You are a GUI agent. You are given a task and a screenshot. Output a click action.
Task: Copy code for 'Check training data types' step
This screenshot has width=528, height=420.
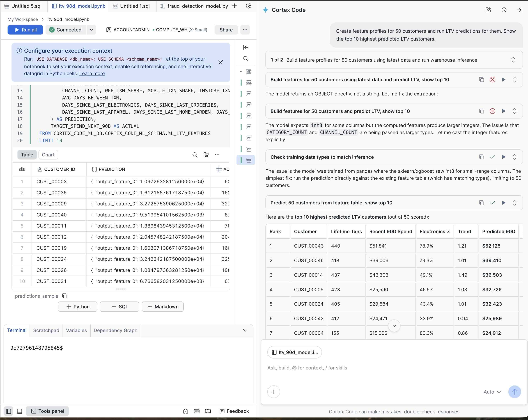tap(481, 157)
